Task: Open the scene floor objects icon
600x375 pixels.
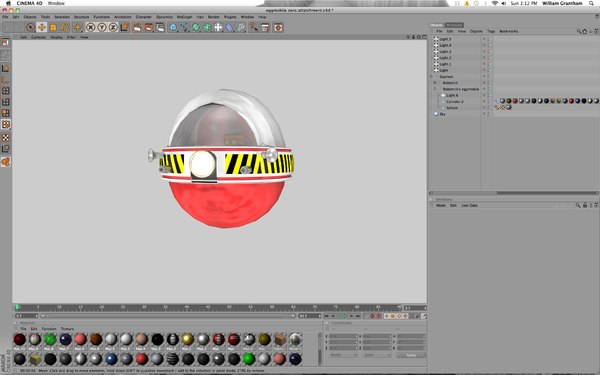Action: pyautogui.click(x=218, y=27)
